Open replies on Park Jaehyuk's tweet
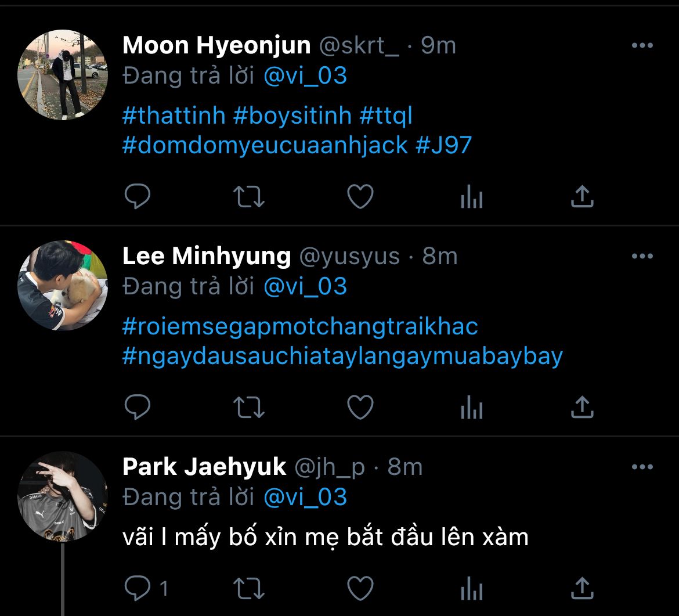Screen dimensions: 679x616 pyautogui.click(x=139, y=589)
